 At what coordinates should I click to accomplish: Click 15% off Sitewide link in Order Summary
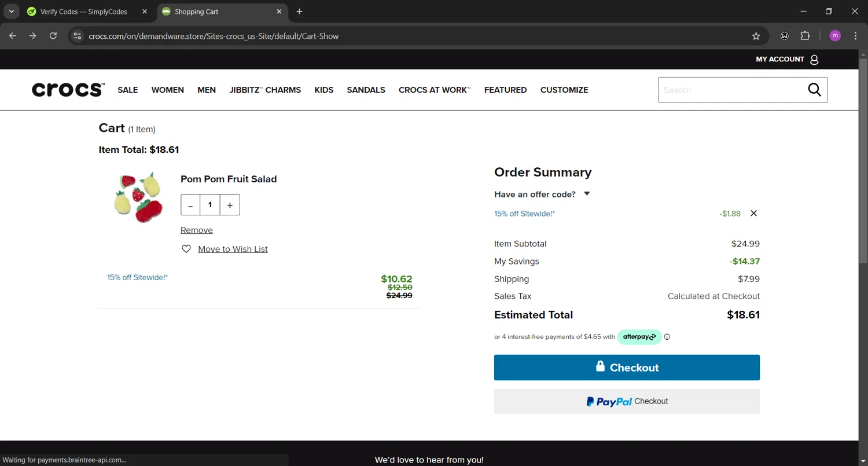point(524,214)
